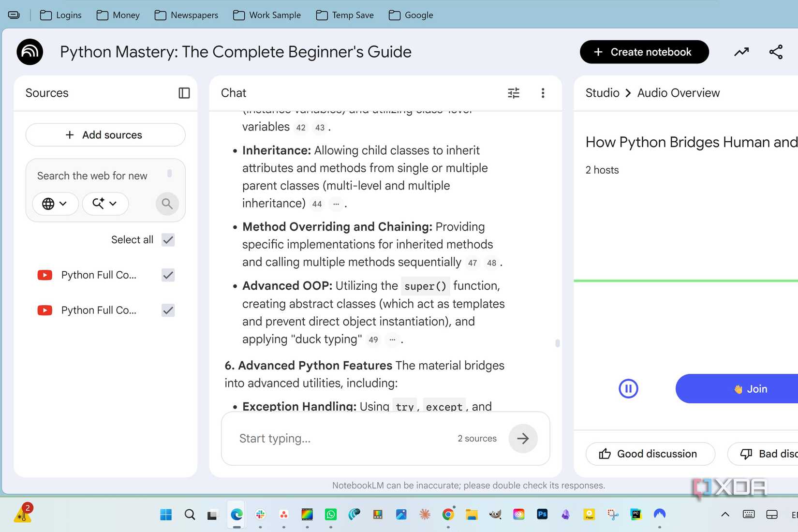798x532 pixels.
Task: Open citation 43 reference
Action: click(320, 128)
